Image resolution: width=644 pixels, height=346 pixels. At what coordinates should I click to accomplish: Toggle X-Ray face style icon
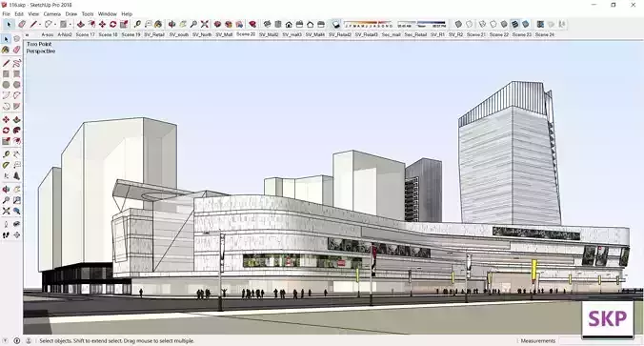(458, 24)
